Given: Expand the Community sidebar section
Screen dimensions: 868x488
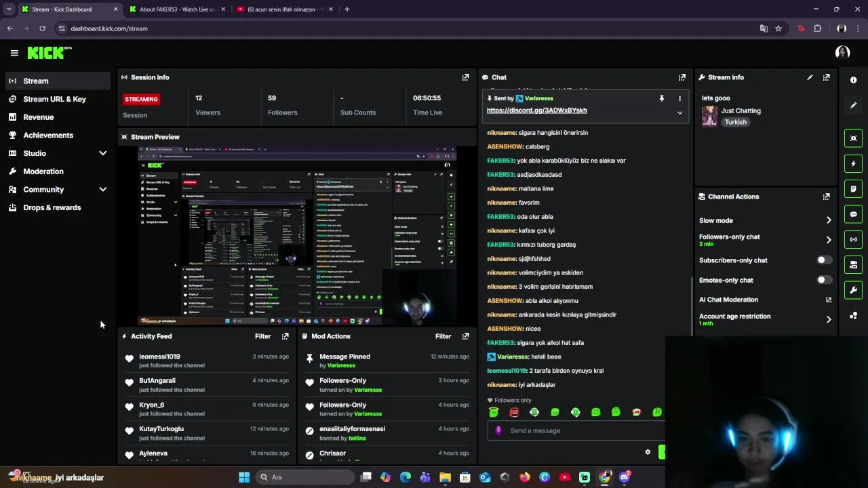Looking at the screenshot, I should click(103, 190).
